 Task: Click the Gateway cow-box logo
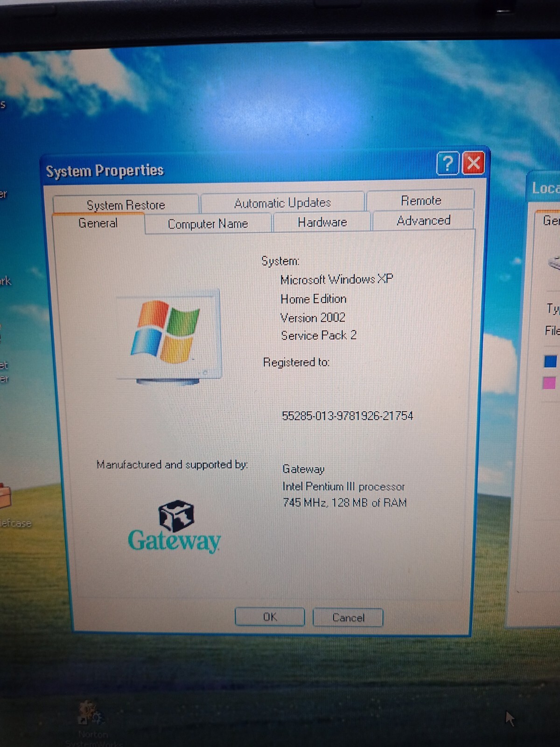coord(175,527)
